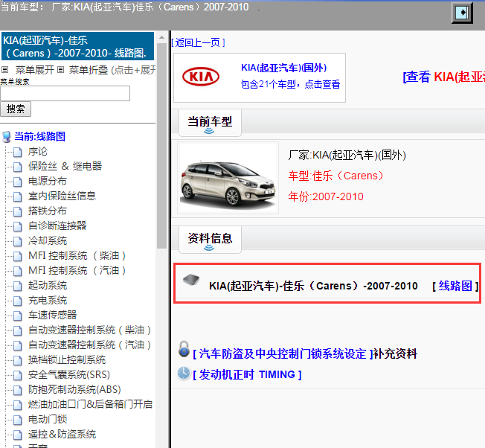The image size is (485, 448).
Task: Click the page icon next to 室内保险丝信息
Action: (x=18, y=196)
